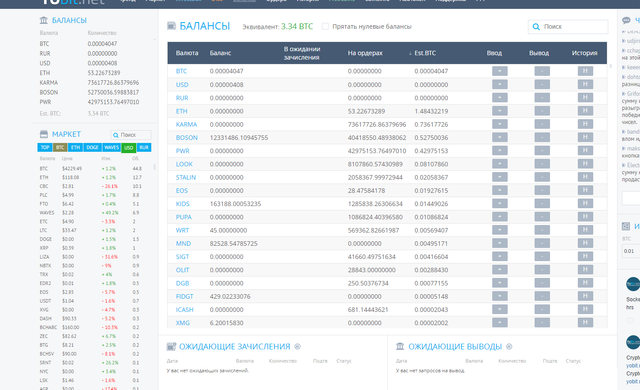Select the WAVES market tab
This screenshot has height=390, width=640.
111,147
